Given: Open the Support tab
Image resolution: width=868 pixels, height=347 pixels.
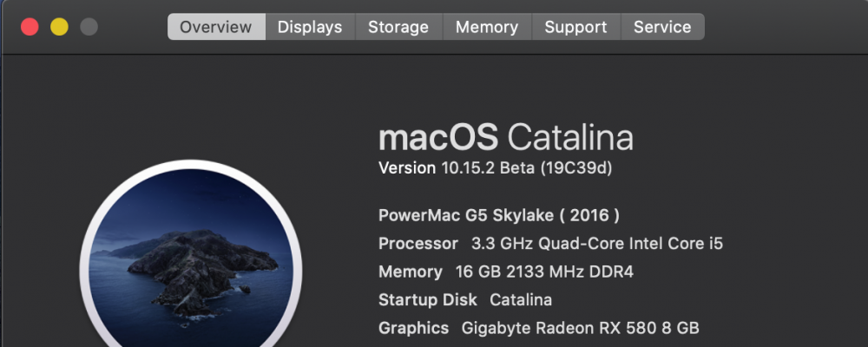Looking at the screenshot, I should [x=575, y=27].
